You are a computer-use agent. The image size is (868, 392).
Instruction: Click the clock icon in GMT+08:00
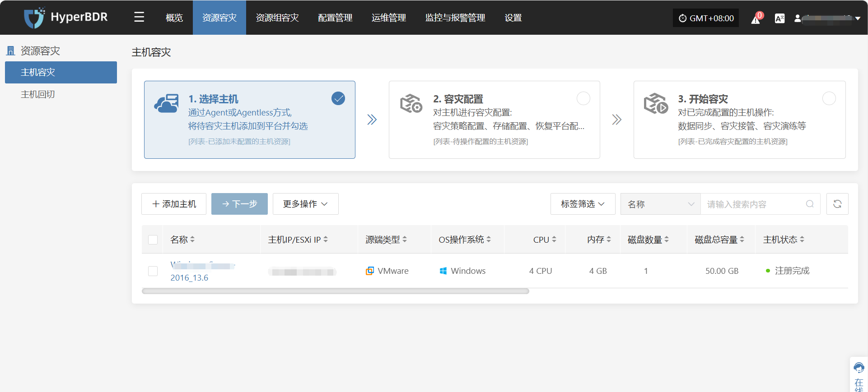(682, 18)
